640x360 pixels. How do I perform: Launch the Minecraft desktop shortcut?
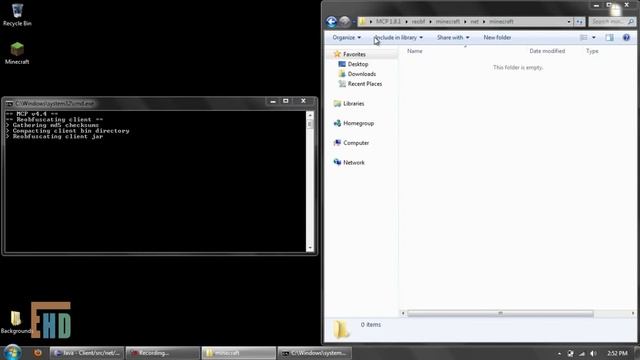[17, 53]
